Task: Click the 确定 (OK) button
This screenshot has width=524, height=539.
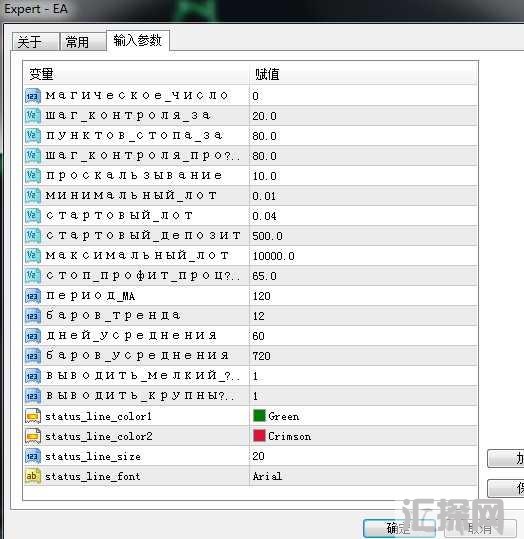Action: click(x=399, y=528)
